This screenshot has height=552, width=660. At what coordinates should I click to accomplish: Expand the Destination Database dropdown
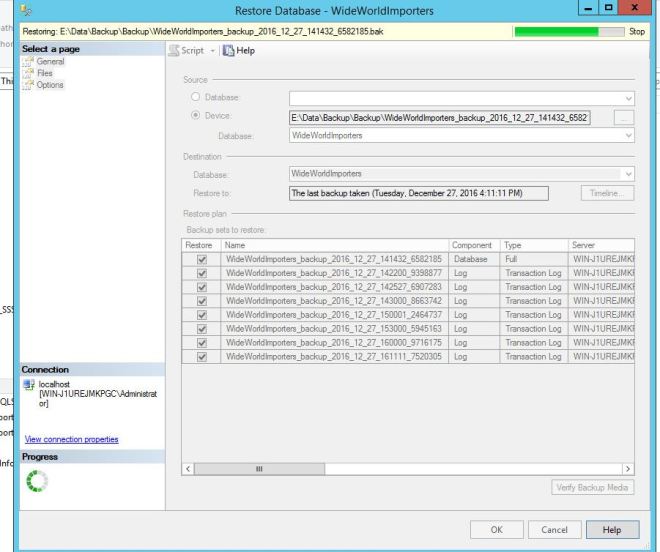tap(628, 174)
